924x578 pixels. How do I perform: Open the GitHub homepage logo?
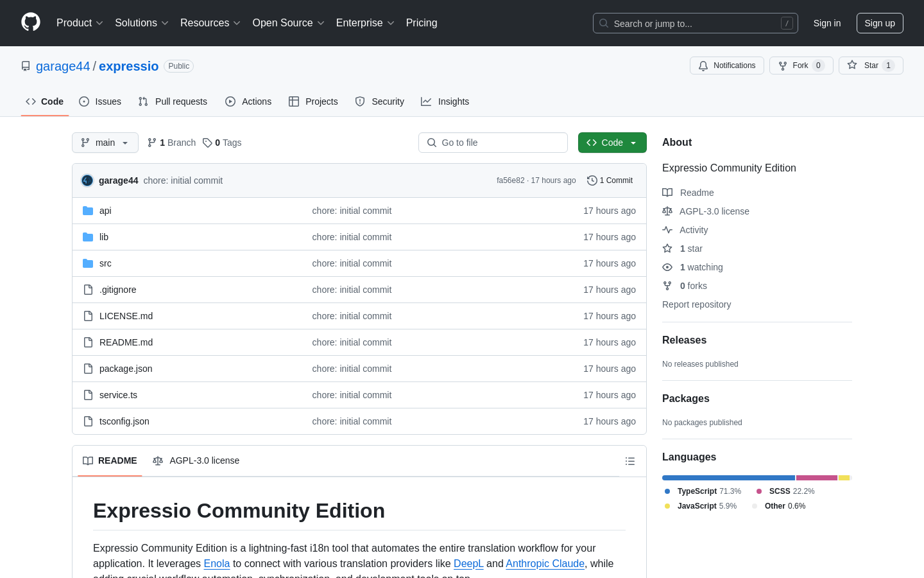(31, 22)
